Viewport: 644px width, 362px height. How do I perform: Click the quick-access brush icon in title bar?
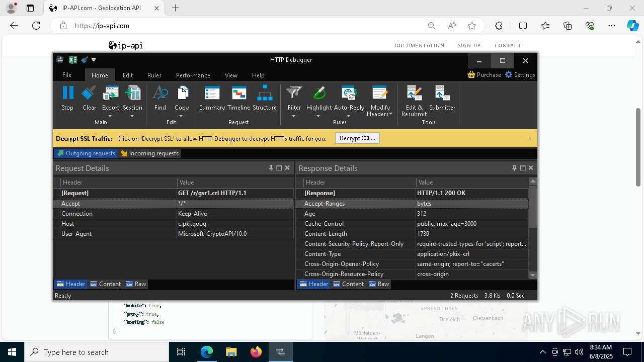pos(85,60)
